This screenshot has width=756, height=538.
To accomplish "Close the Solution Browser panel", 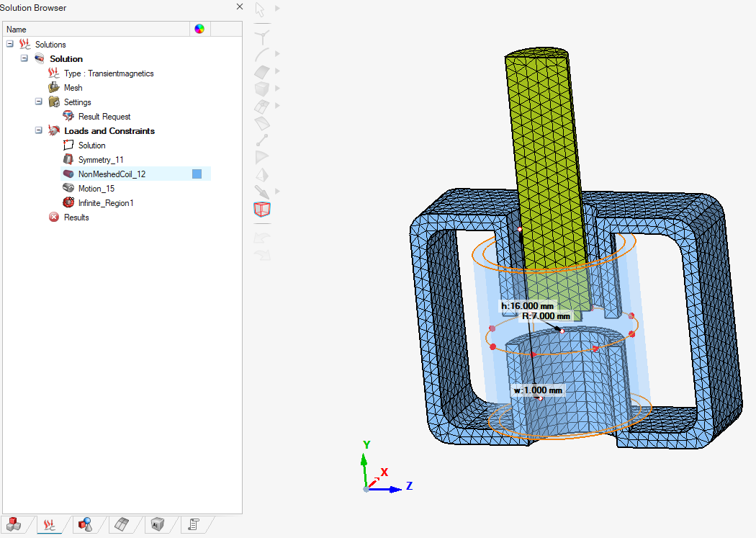I will pyautogui.click(x=240, y=7).
